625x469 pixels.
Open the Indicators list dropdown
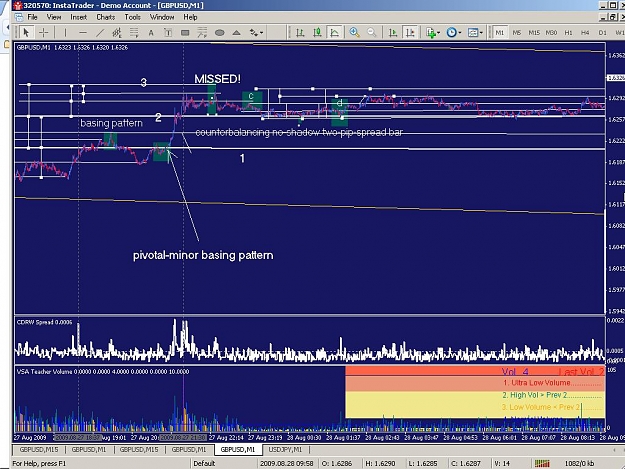pos(432,33)
